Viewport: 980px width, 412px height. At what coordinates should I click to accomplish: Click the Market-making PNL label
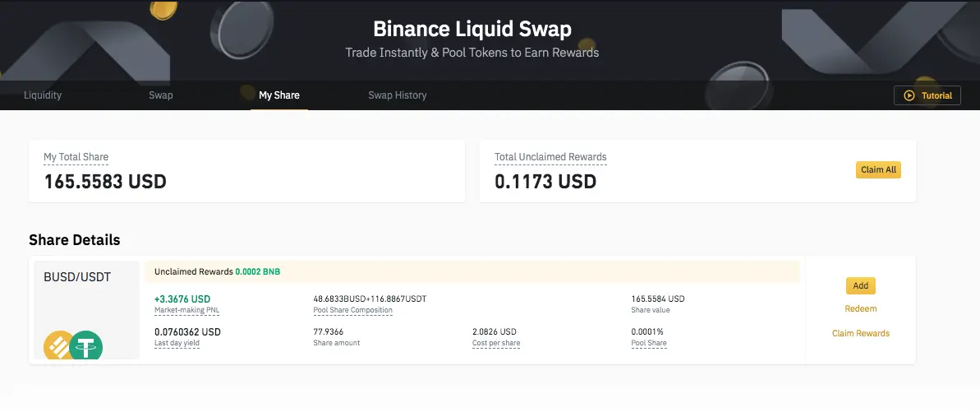tap(186, 311)
